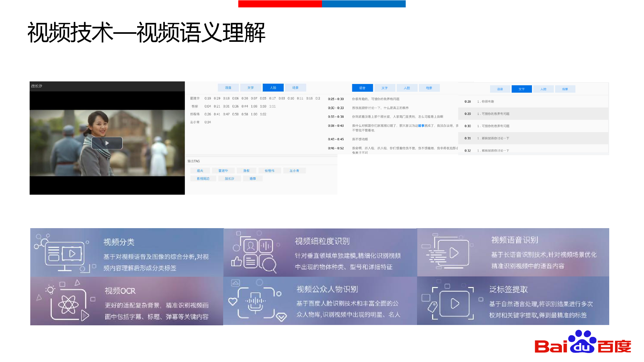Select the highlighted 语音 tab in middle panel
The width and height of the screenshot is (644, 362).
362,88
